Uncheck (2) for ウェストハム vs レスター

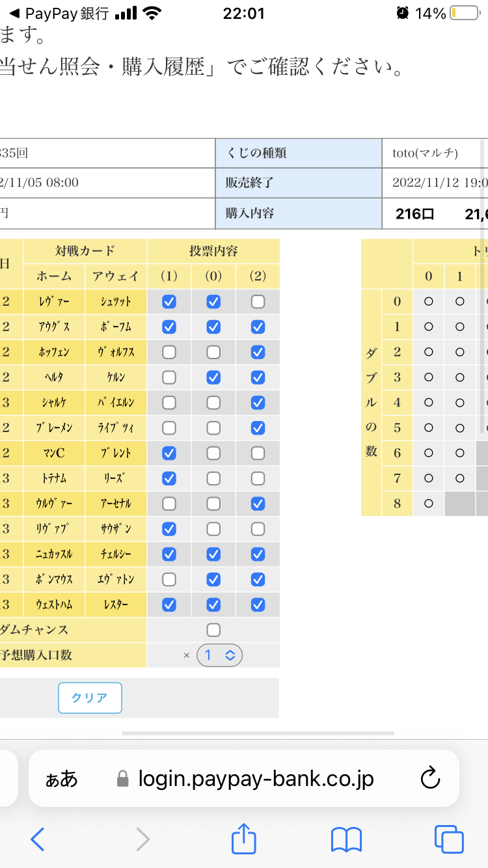pos(258,604)
